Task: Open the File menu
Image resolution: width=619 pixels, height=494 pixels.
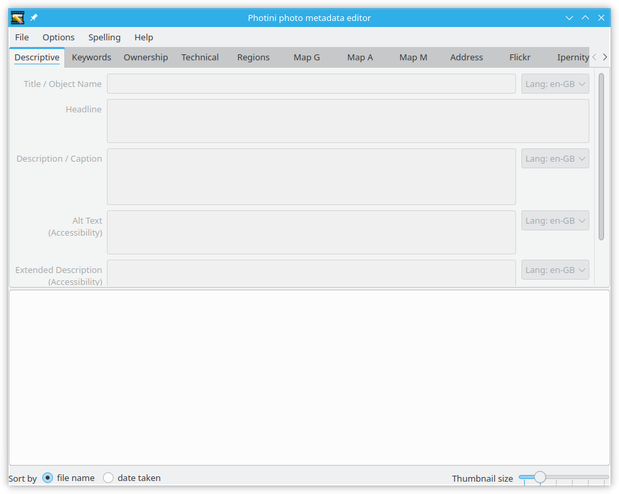Action: (22, 37)
